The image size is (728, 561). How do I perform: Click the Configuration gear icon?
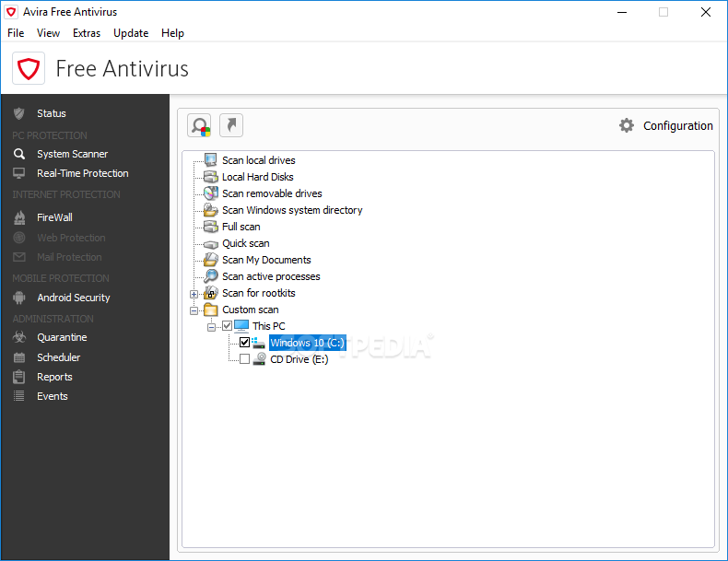(627, 125)
